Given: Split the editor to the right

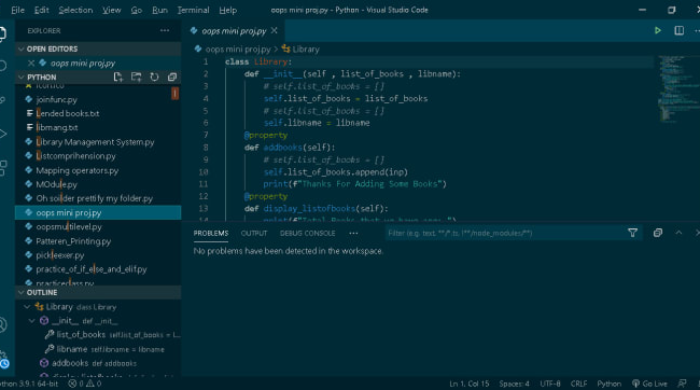Looking at the screenshot, I should (x=679, y=30).
